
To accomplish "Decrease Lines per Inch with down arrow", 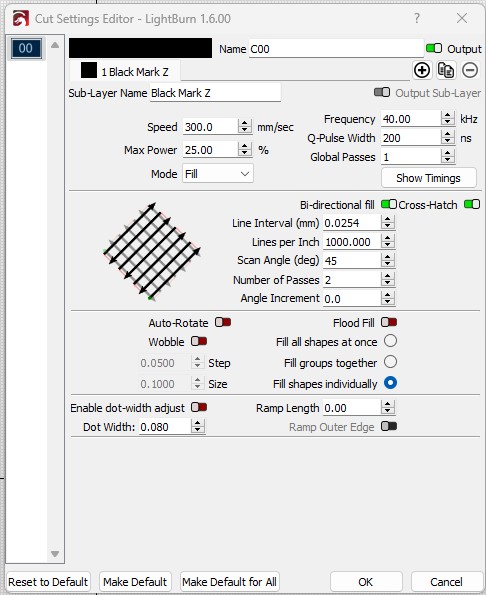I will coord(387,245).
